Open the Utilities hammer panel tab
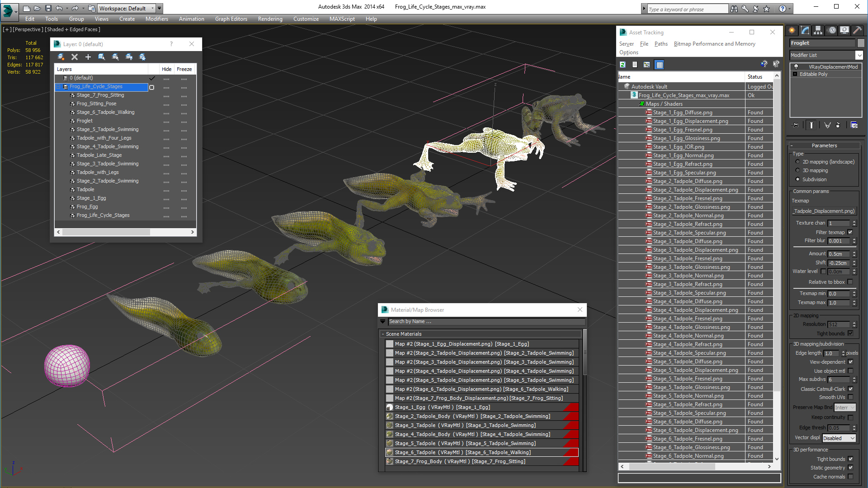The height and width of the screenshot is (488, 868). 858,30
